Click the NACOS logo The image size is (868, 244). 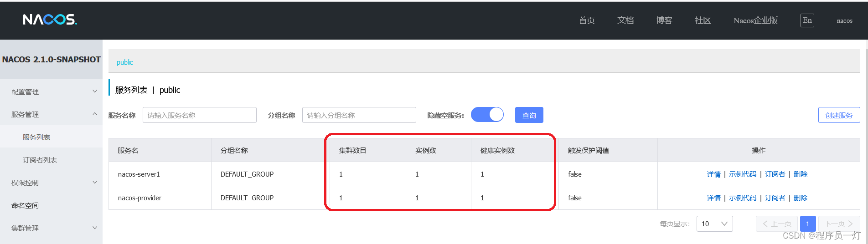[50, 20]
